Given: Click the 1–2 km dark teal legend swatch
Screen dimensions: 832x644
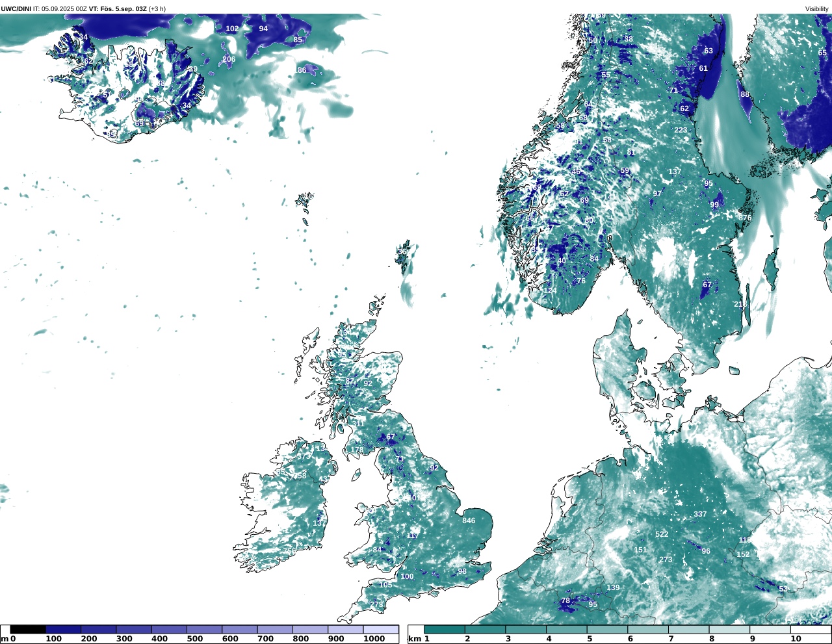Looking at the screenshot, I should pyautogui.click(x=445, y=629).
